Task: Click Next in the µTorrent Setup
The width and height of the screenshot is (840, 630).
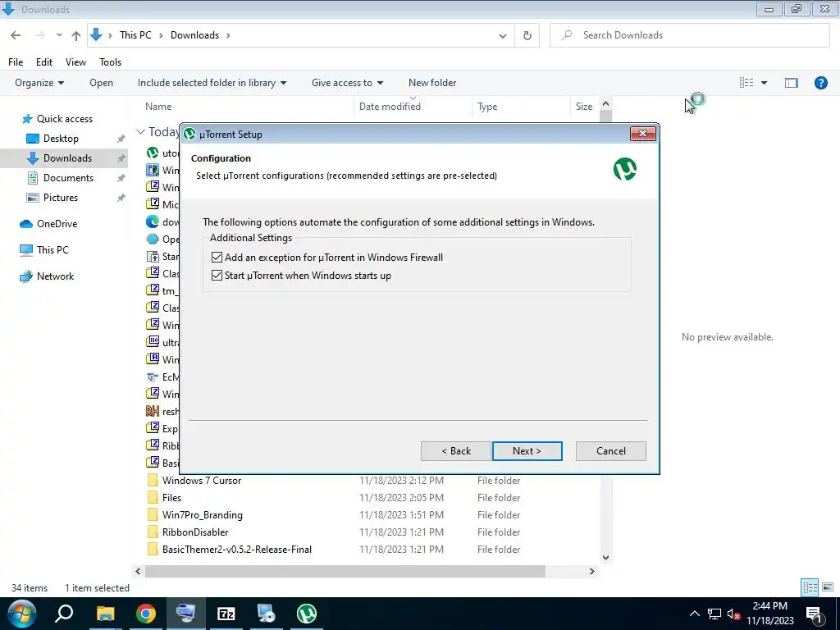Action: [x=527, y=451]
